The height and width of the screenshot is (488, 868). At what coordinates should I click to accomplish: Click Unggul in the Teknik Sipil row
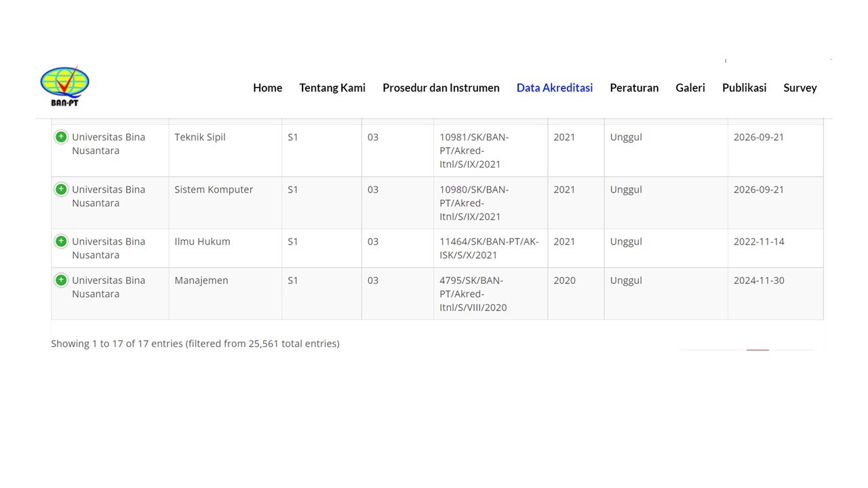(626, 138)
